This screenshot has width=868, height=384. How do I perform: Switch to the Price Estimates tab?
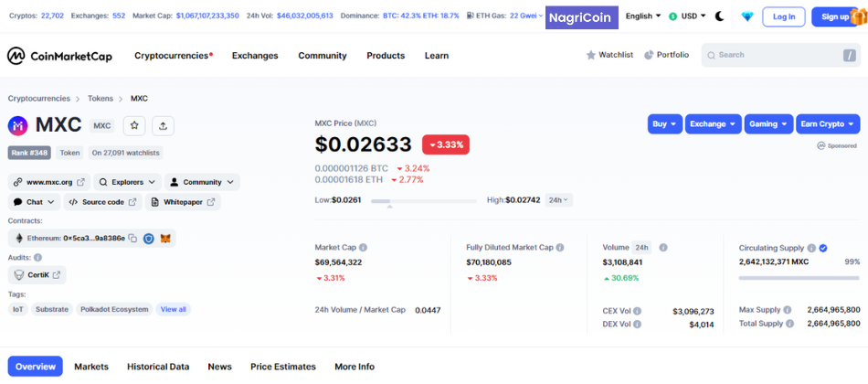pos(283,367)
